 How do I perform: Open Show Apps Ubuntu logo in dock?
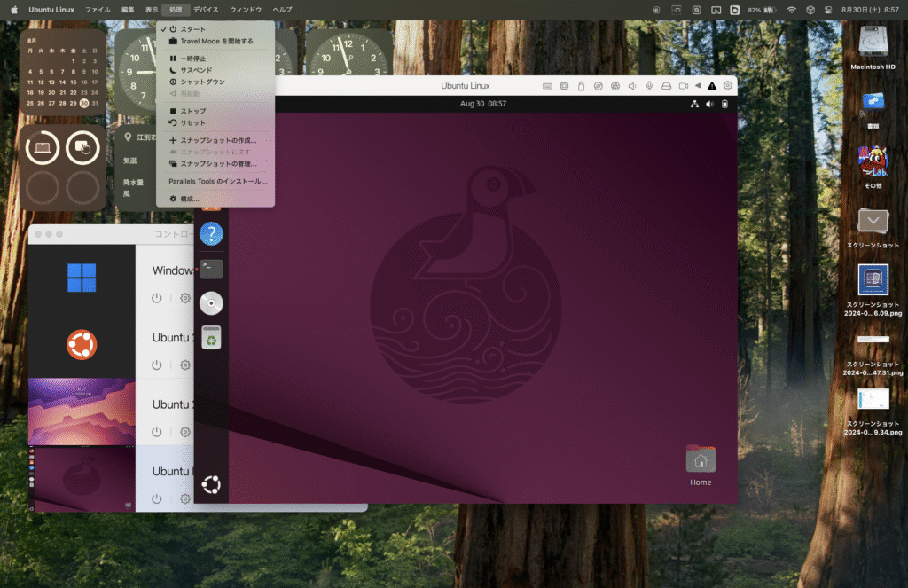(211, 485)
